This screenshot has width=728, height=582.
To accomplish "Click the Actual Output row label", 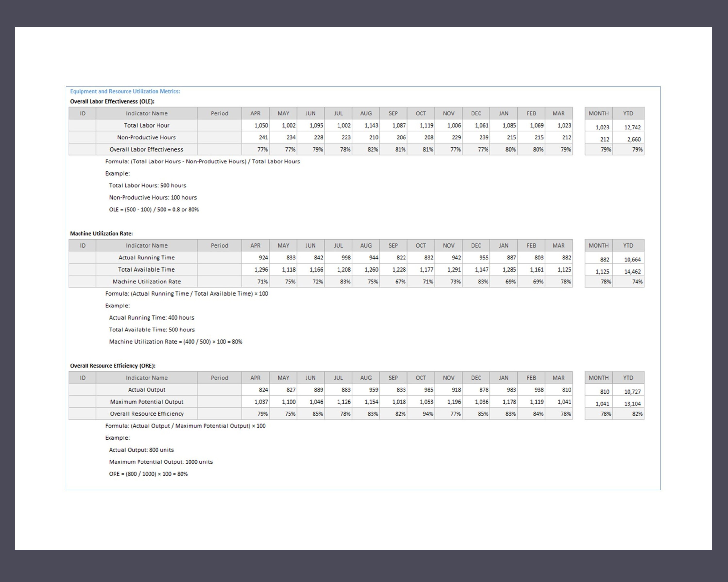I will [x=146, y=389].
